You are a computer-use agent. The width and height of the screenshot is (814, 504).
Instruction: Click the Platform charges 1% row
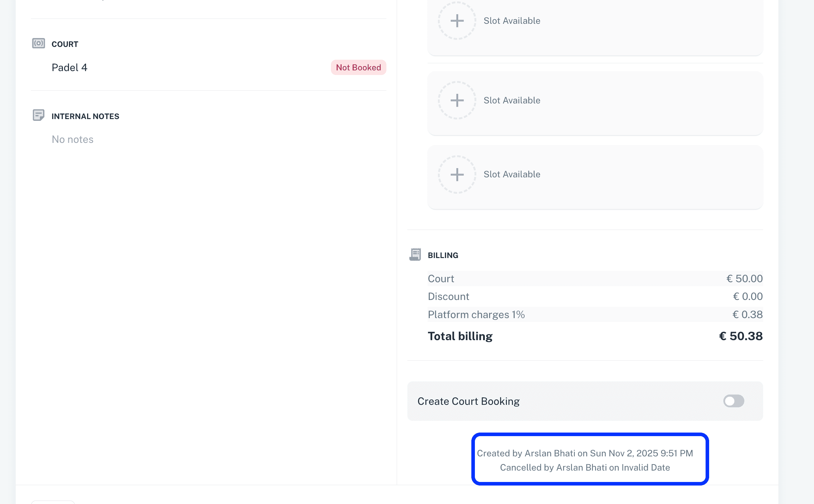point(595,315)
